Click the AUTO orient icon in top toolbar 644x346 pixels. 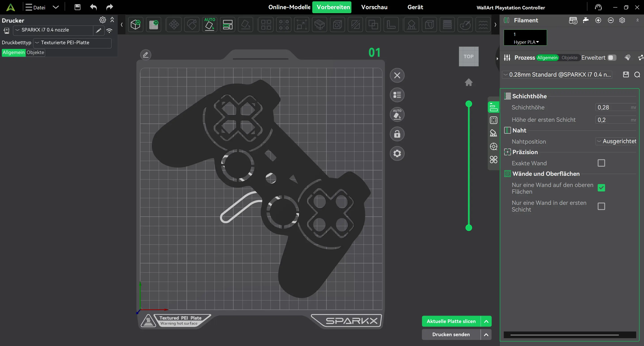click(210, 25)
